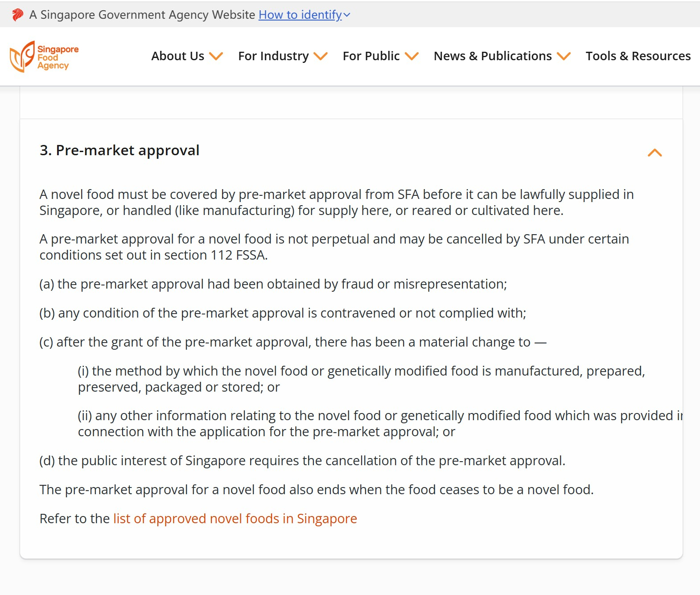Expand the How to identify arrow
The width and height of the screenshot is (700, 595).
coord(347,15)
